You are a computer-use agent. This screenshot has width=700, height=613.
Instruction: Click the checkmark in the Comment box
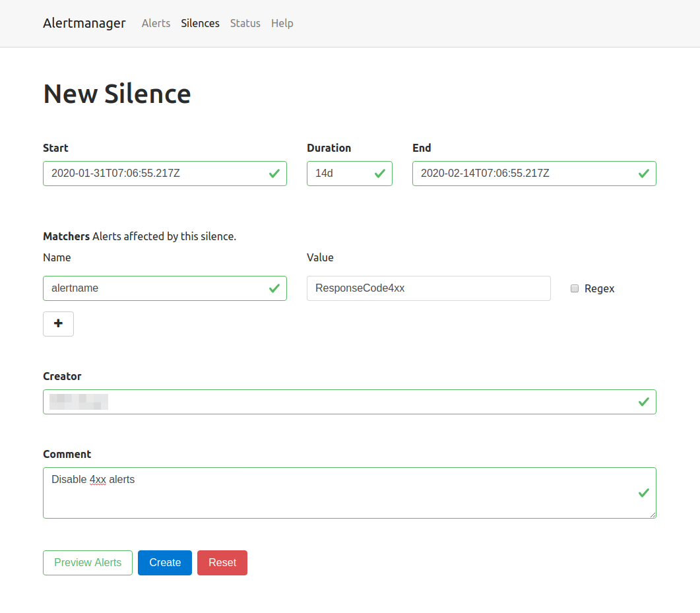click(x=643, y=493)
